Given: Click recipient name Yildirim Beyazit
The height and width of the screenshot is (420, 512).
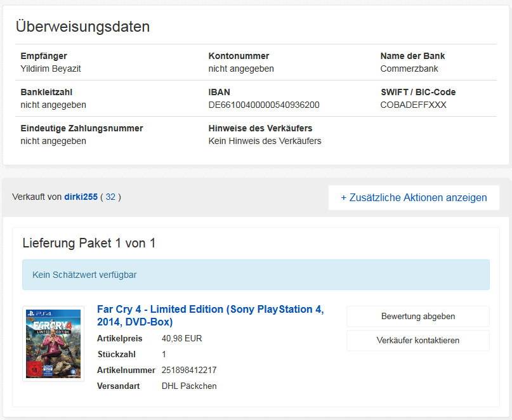Looking at the screenshot, I should pos(51,69).
